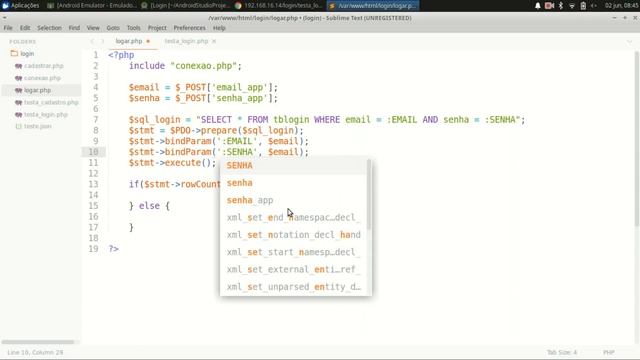Open teste.json from the sidebar

(x=38, y=127)
